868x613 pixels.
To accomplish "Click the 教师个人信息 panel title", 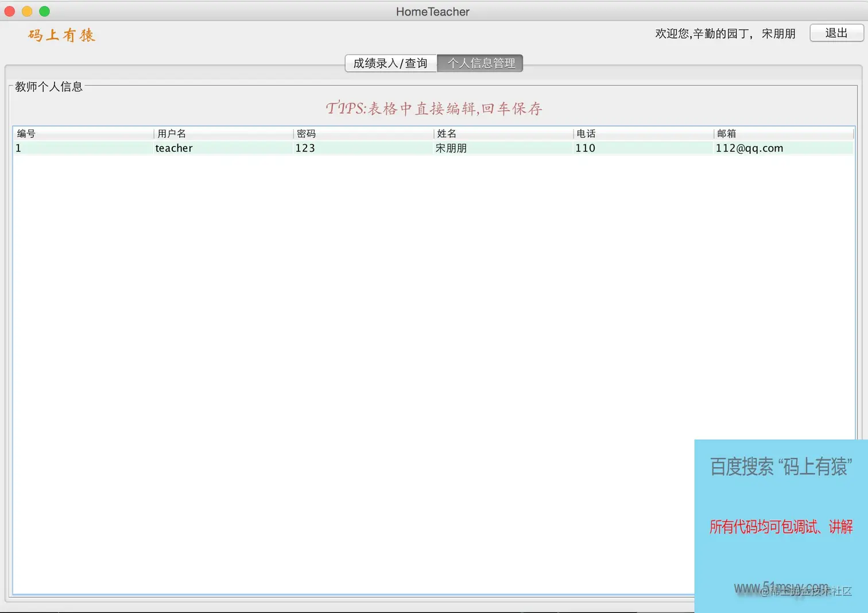I will [49, 87].
